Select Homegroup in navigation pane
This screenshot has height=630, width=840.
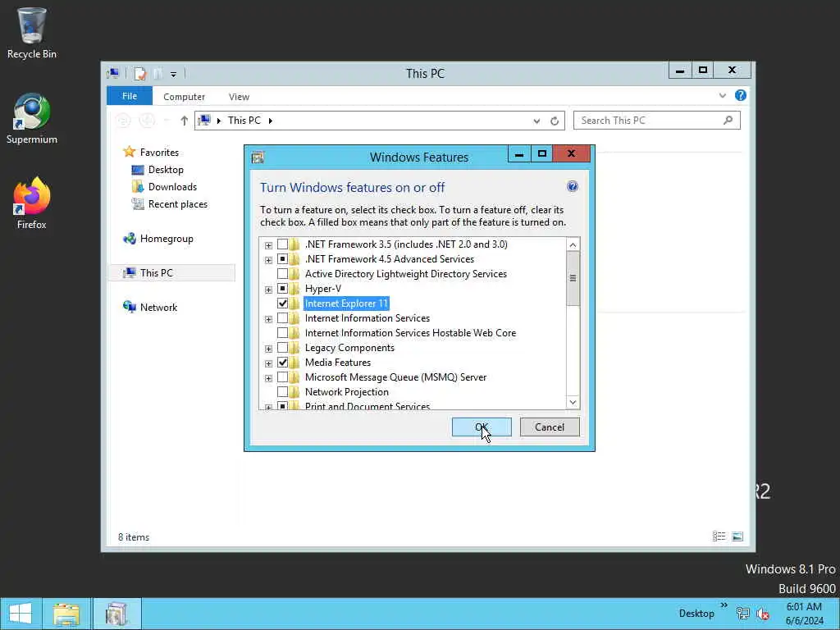tap(166, 239)
